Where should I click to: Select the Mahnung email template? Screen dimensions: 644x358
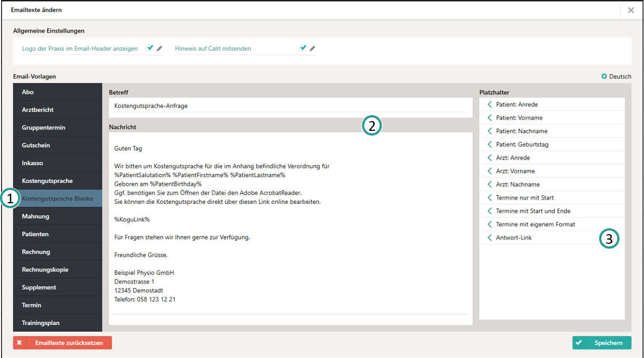coord(58,216)
